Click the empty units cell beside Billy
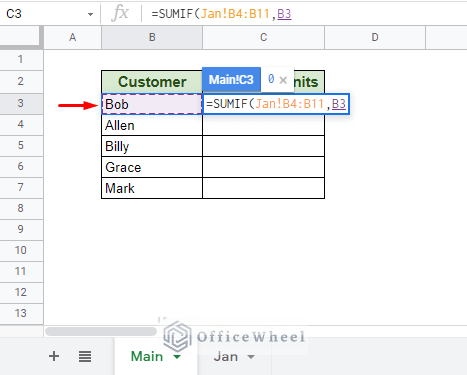This screenshot has height=375, width=467. 263,146
